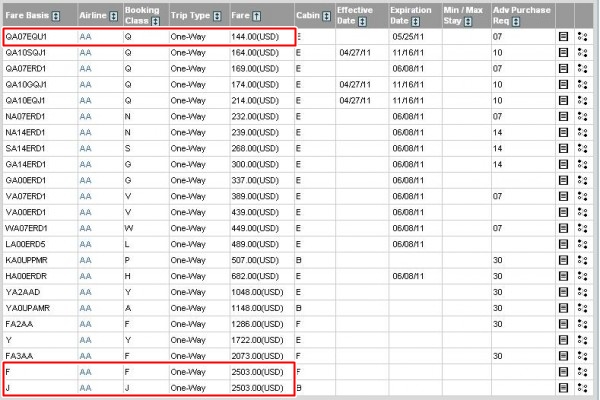Open rules page icon for 174.00 fare row
The image size is (600, 400).
564,85
